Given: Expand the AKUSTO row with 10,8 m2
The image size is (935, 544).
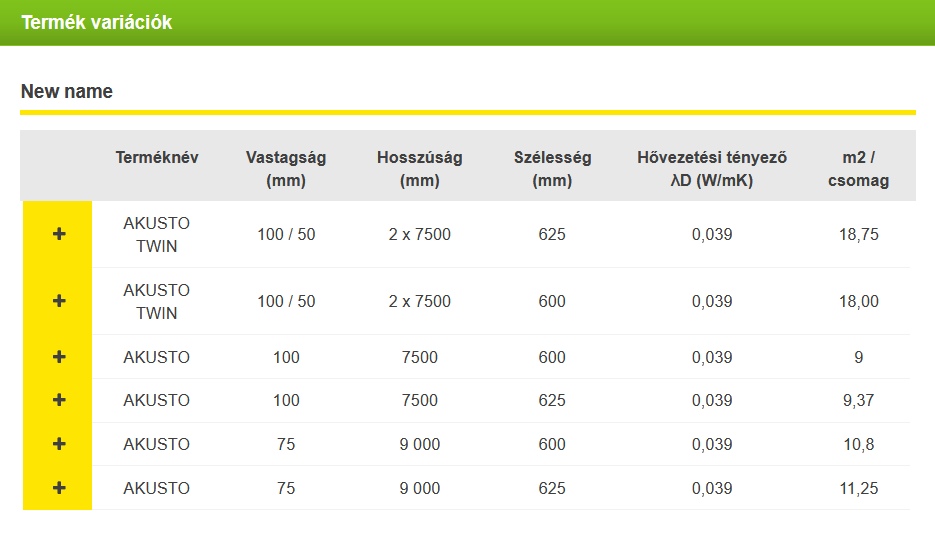Looking at the screenshot, I should tap(58, 444).
